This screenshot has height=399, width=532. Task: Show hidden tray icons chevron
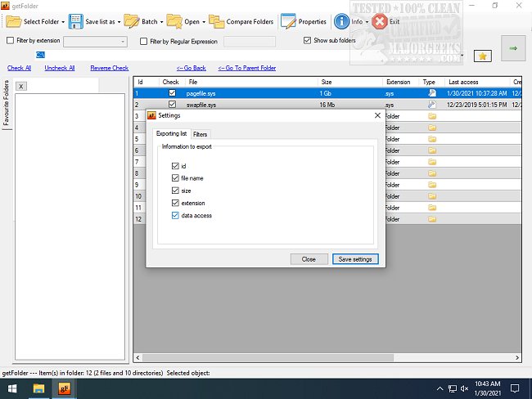(440, 389)
